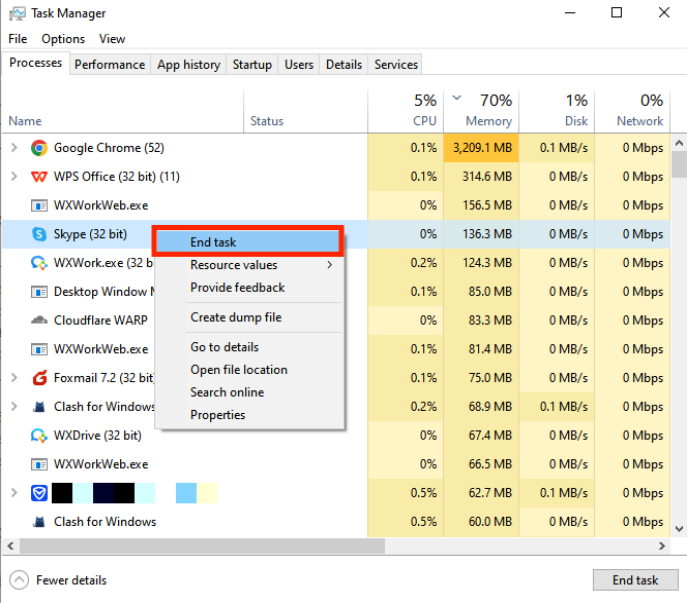687x603 pixels.
Task: Expand the WPS Office process group
Action: click(x=14, y=177)
